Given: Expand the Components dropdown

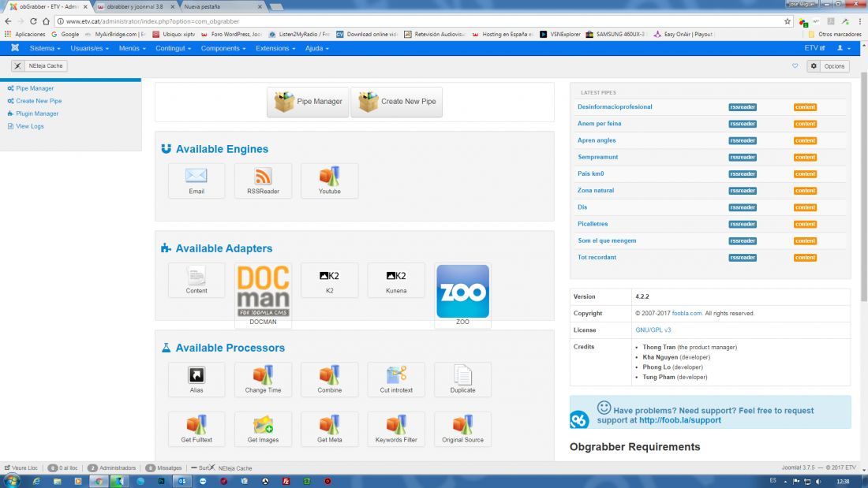Looking at the screenshot, I should point(223,48).
